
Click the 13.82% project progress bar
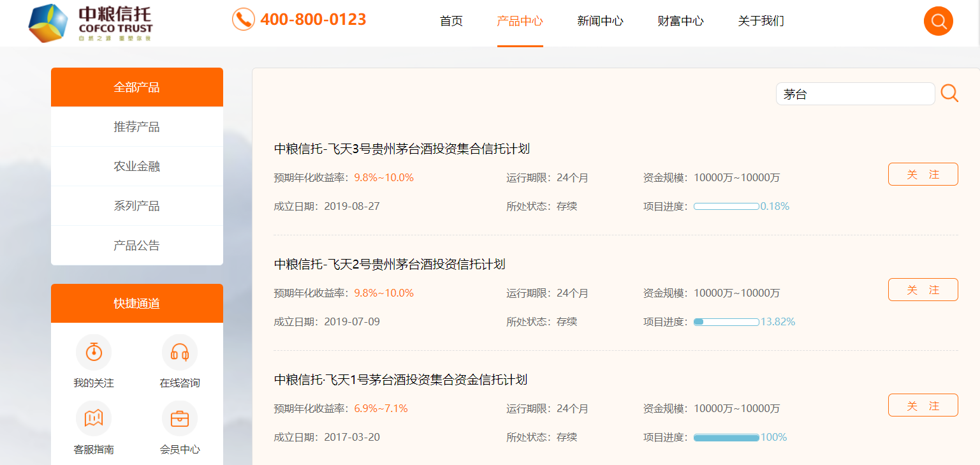pos(726,322)
